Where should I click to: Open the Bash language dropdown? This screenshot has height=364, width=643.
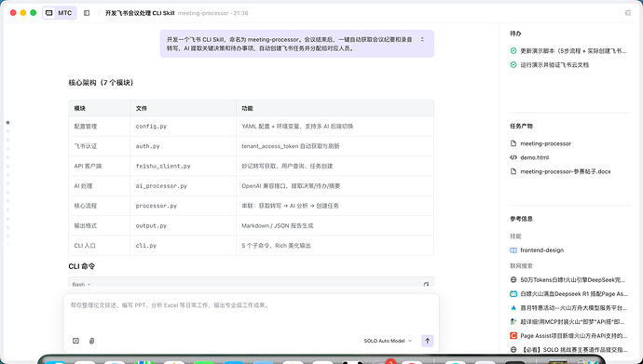(81, 284)
